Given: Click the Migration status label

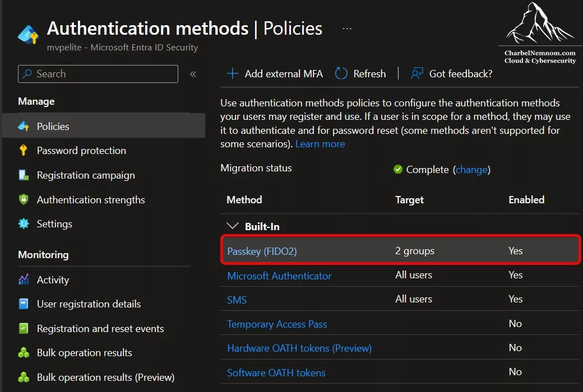Looking at the screenshot, I should [x=256, y=168].
